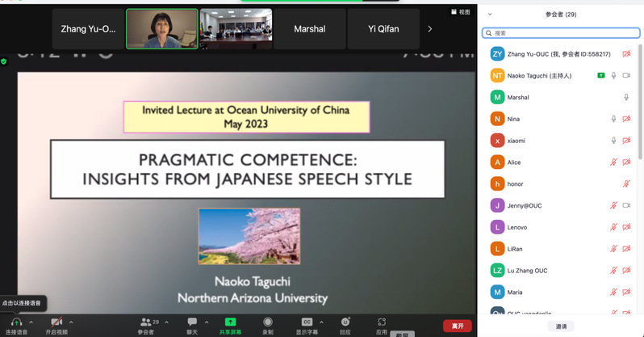The height and width of the screenshot is (337, 644).
Task: Open the Reactions smiley icon
Action: click(x=345, y=322)
